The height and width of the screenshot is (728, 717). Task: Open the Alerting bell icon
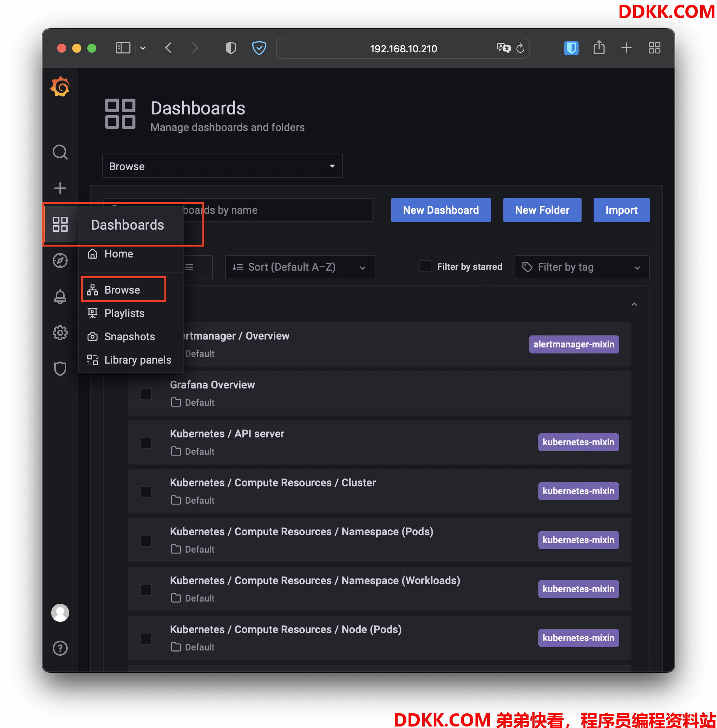(x=60, y=297)
